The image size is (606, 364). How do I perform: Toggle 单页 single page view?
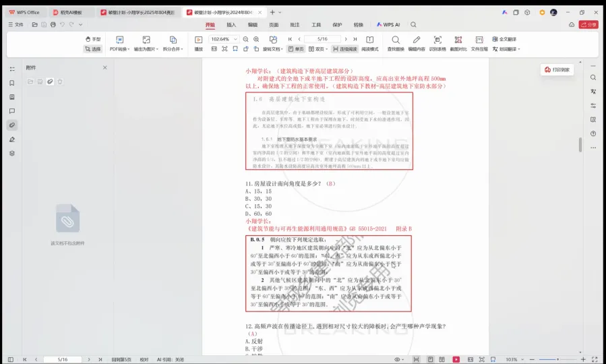(x=297, y=49)
